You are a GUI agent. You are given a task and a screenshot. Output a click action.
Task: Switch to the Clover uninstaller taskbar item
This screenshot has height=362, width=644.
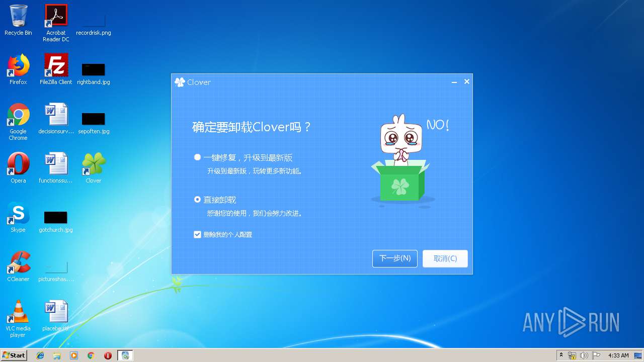pyautogui.click(x=125, y=355)
